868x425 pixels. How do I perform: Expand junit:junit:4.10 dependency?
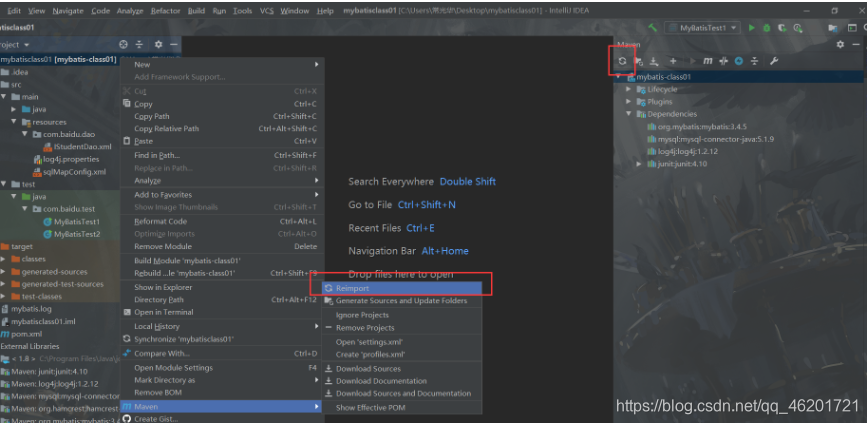coord(639,164)
